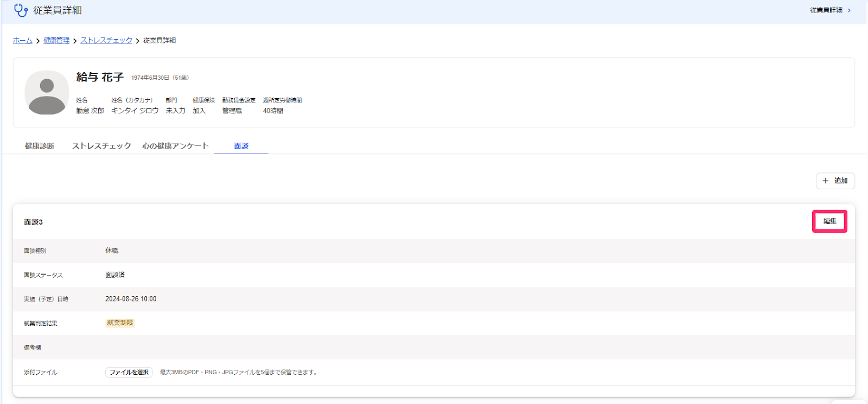Click the employee avatar placeholder image
This screenshot has width=868, height=404.
pyautogui.click(x=47, y=92)
